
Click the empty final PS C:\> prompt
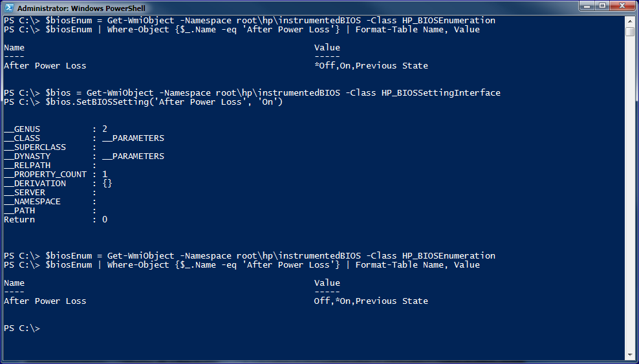[22, 328]
